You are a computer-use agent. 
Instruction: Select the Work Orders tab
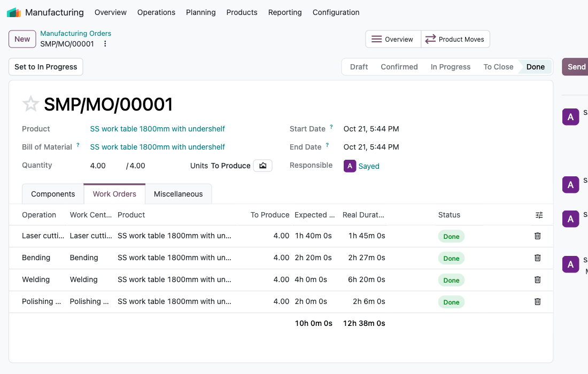coord(114,194)
